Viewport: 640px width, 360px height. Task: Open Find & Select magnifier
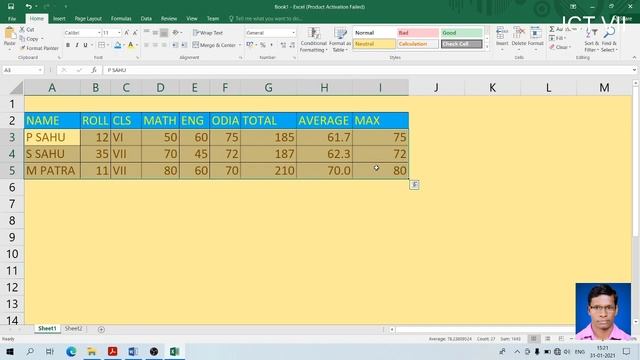(x=609, y=40)
